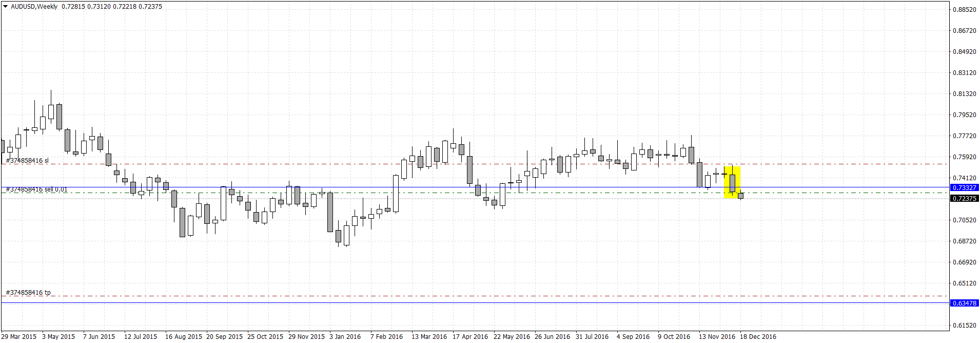Screen dimensions: 980x343
Task: Select the order label #374858416 sell 0.01
Action: tap(36, 189)
